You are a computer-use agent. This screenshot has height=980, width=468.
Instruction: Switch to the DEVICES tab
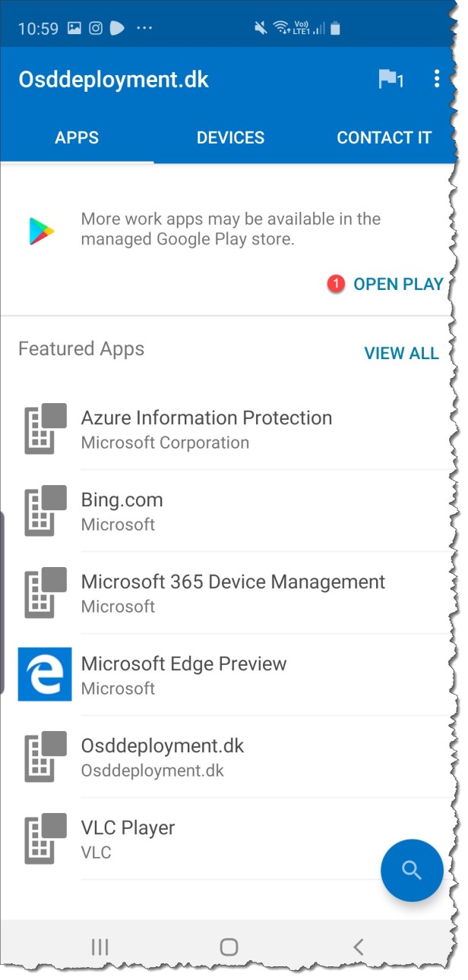230,138
